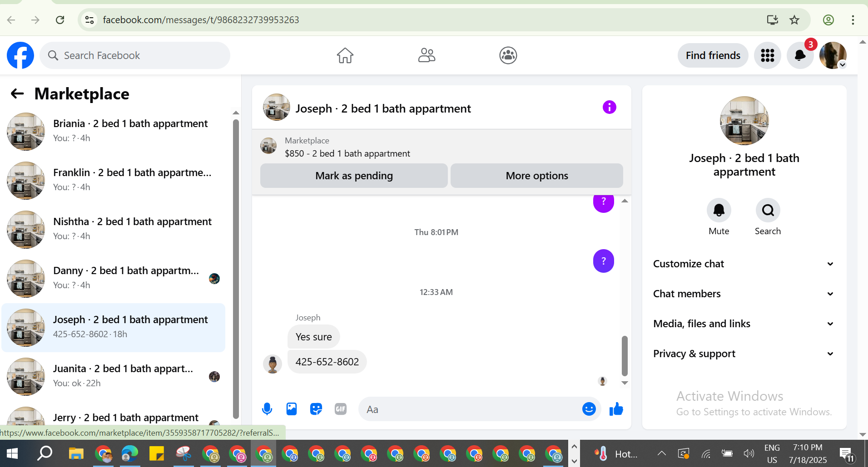868x467 pixels.
Task: Record a voice clip with microphone icon
Action: tap(267, 409)
